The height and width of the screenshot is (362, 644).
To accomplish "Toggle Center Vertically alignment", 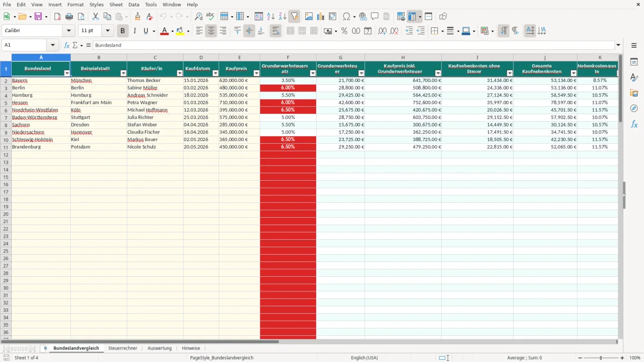I will [249, 31].
